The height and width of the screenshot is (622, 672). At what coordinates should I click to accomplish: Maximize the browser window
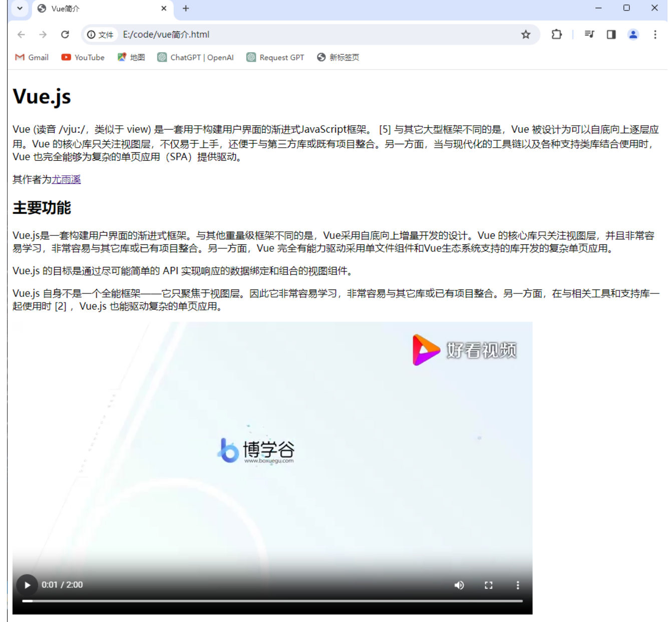(626, 8)
